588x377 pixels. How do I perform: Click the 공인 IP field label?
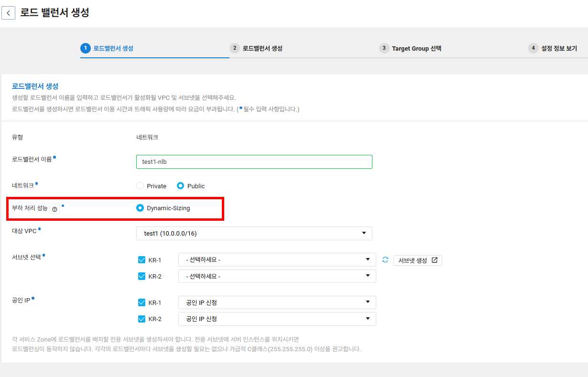pyautogui.click(x=21, y=301)
